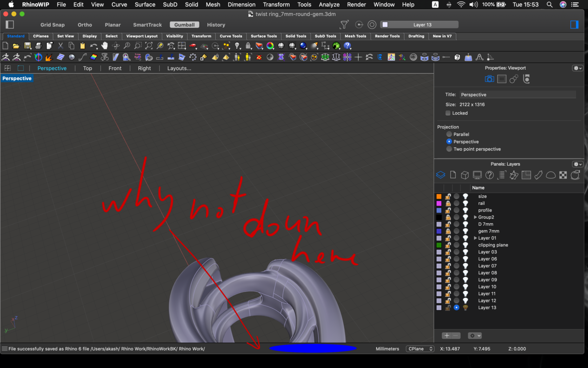Open the checkered Textures panel icon

click(563, 175)
